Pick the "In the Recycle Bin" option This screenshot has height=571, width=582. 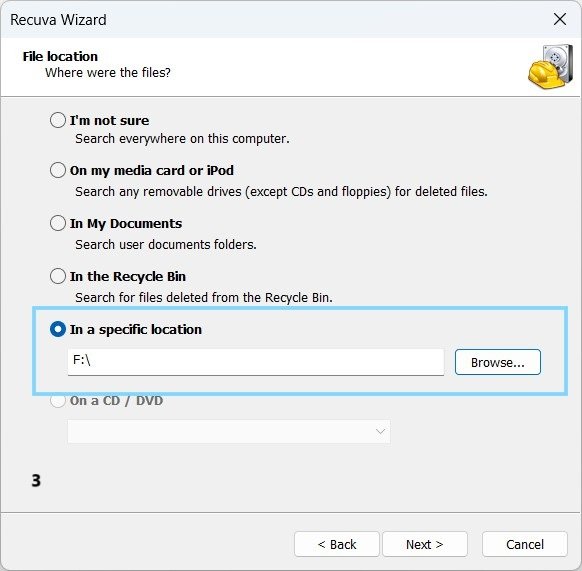[x=58, y=276]
